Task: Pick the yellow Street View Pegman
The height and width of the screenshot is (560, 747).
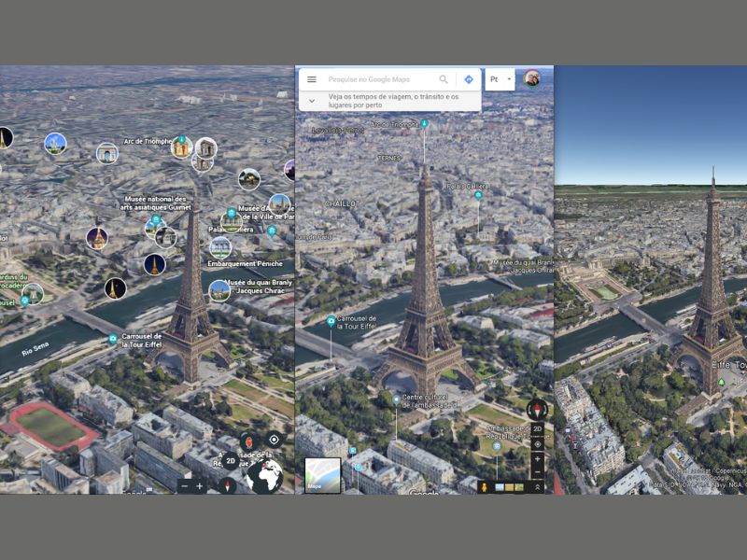Action: point(484,487)
